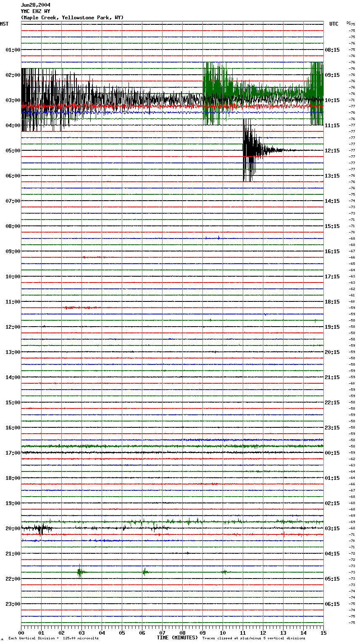Select the 04:00 MST row label

[13, 125]
